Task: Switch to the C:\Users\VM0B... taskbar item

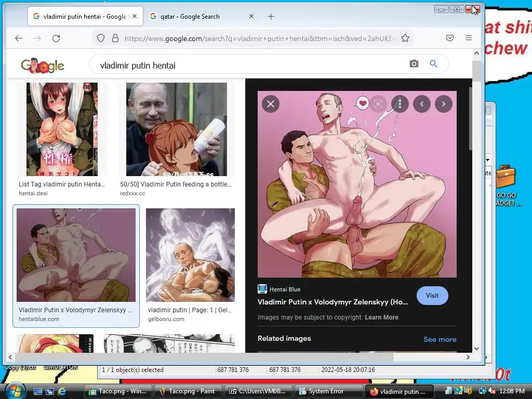Action: (x=258, y=391)
